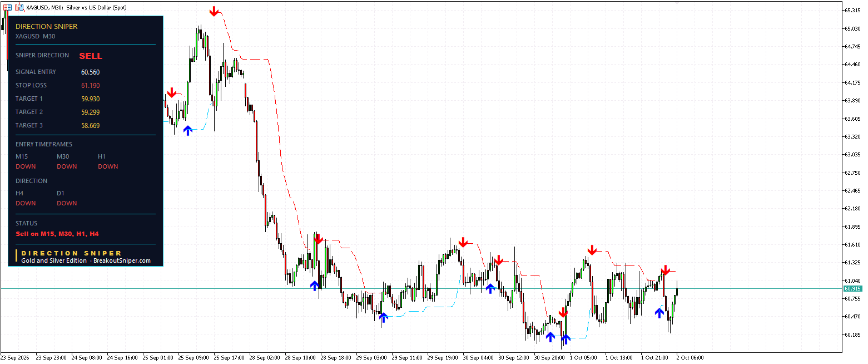Click the 60.185 label on the price scale
This screenshot has height=364, width=868.
click(853, 335)
